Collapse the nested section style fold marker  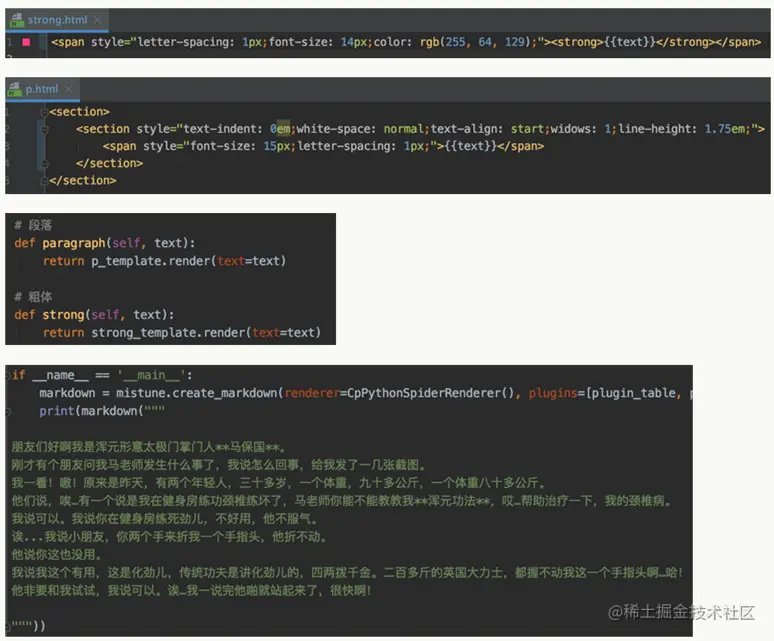pos(44,129)
